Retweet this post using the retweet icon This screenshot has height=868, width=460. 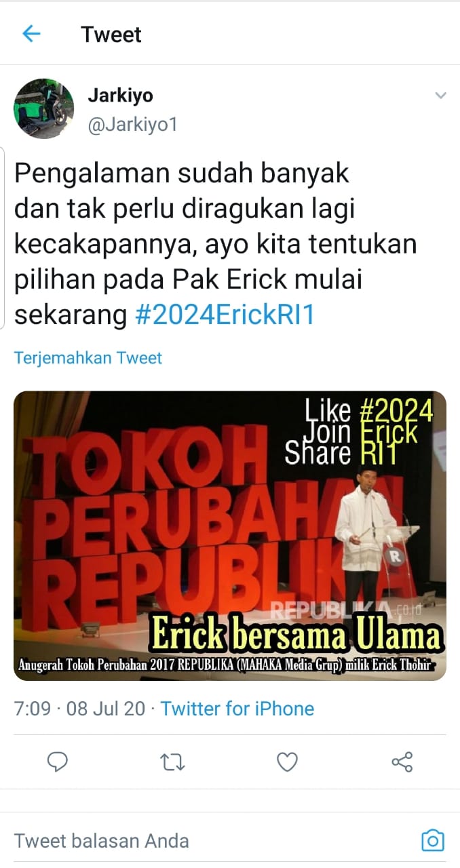point(172,762)
